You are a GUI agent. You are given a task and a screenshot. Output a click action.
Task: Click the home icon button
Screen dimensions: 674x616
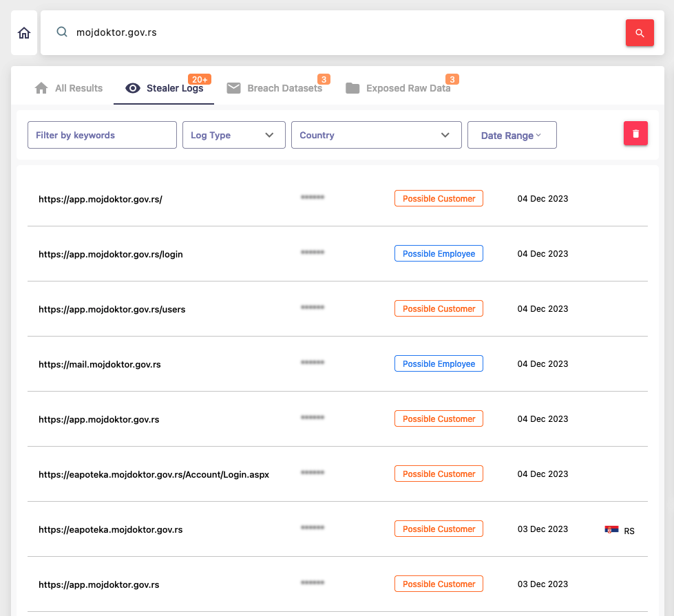point(24,32)
